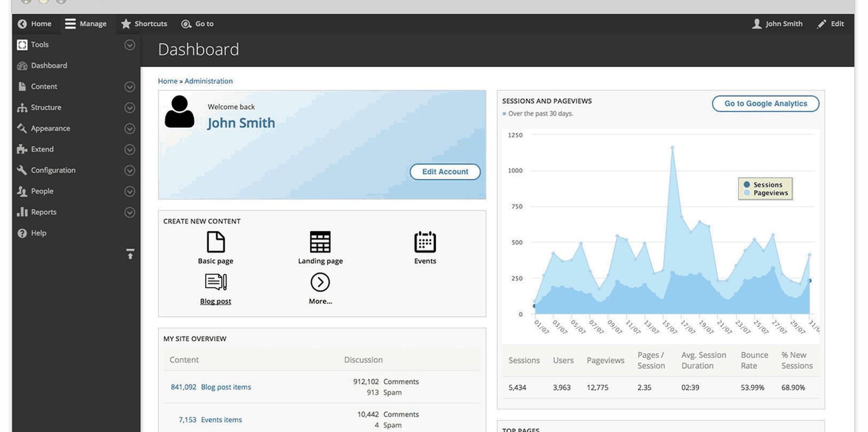Click the Help question-mark icon
This screenshot has width=868, height=432.
21,233
